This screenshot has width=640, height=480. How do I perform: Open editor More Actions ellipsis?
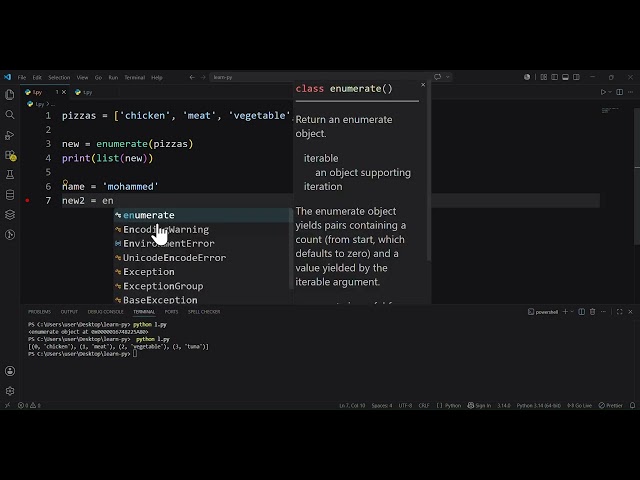point(631,92)
